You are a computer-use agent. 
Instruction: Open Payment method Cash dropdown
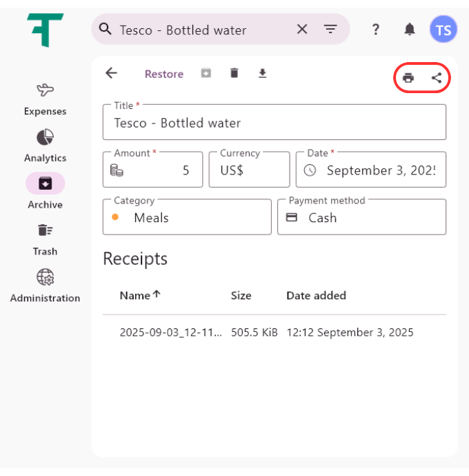(361, 217)
